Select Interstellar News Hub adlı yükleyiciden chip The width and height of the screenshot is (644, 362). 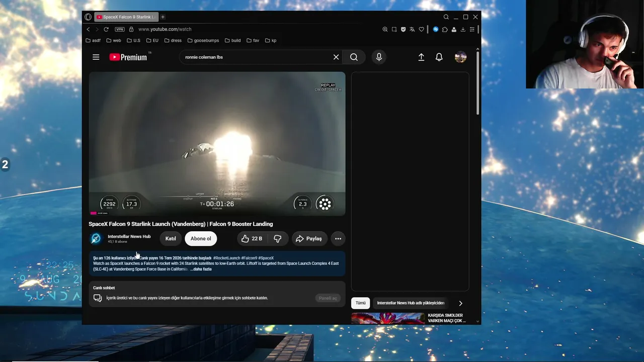(x=411, y=303)
